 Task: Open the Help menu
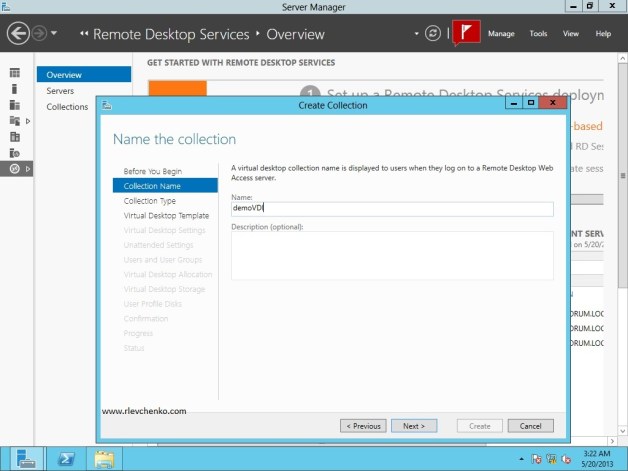point(603,34)
